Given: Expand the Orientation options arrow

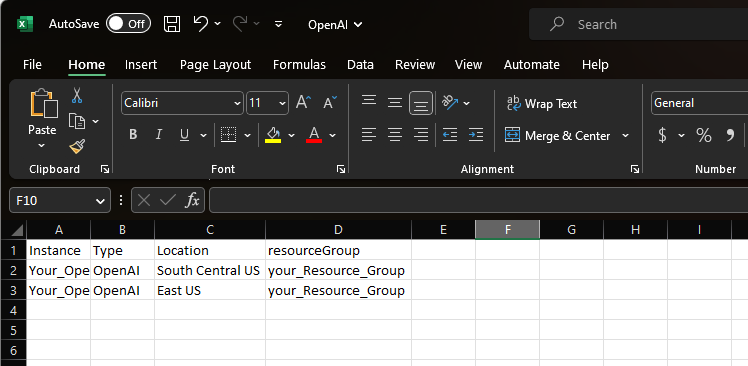Looking at the screenshot, I should click(x=467, y=103).
